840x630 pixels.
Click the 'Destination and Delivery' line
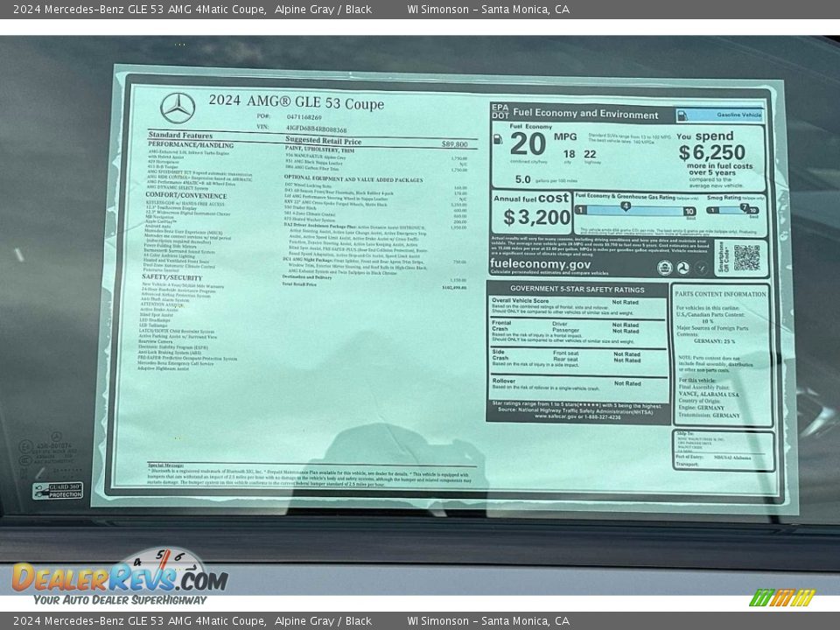(x=307, y=277)
